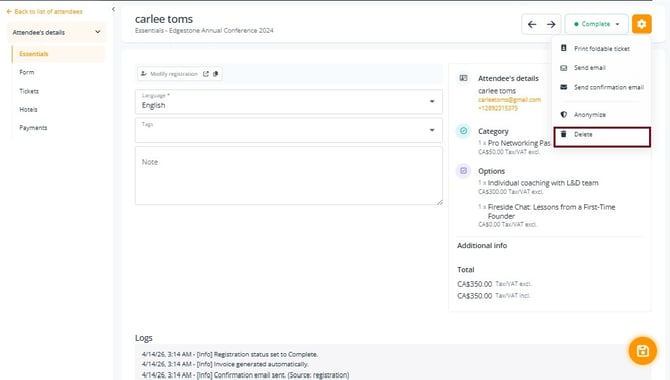Open registration in new tab icon

pyautogui.click(x=206, y=74)
